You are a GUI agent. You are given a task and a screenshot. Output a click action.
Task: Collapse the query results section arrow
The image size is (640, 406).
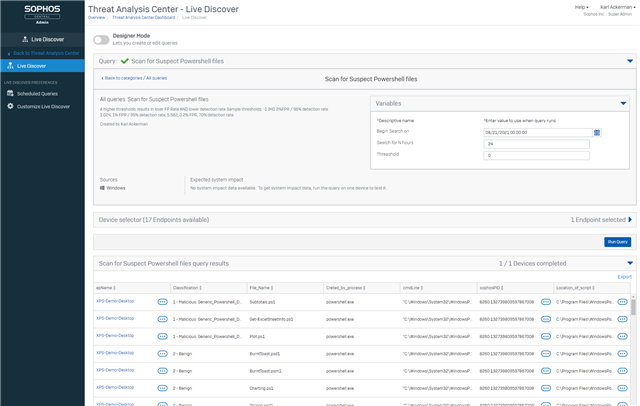click(x=630, y=263)
